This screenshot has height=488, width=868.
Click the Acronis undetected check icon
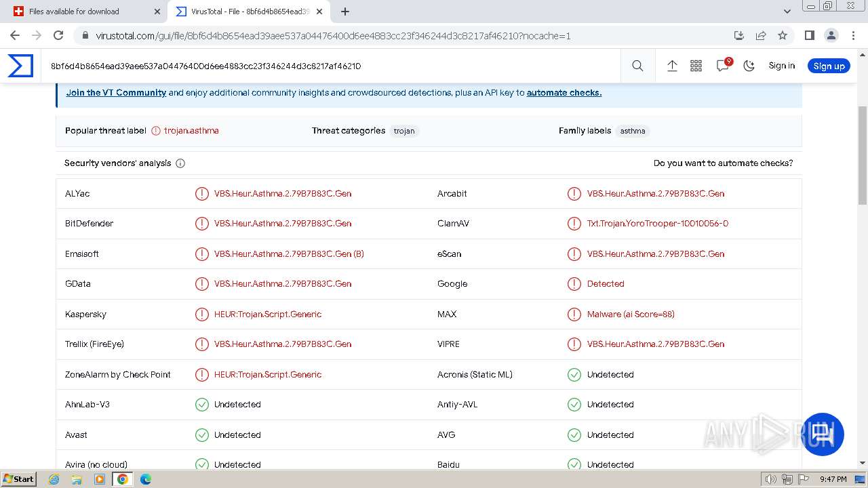pyautogui.click(x=574, y=375)
